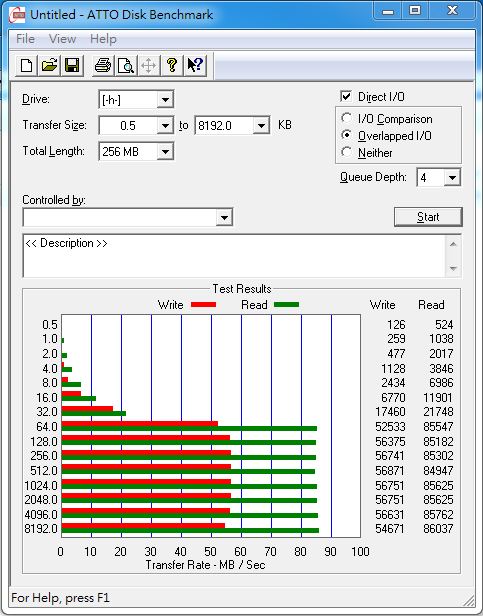Expand the Controlled by dropdown
Screen dimensions: 483x616
coord(224,217)
